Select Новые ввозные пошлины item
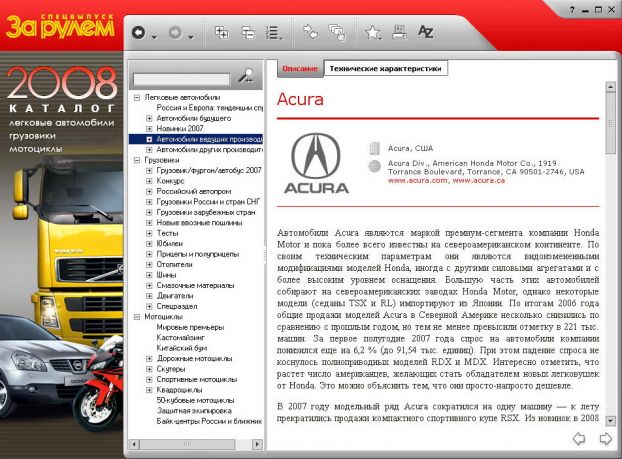The height and width of the screenshot is (459, 622). pyautogui.click(x=199, y=223)
